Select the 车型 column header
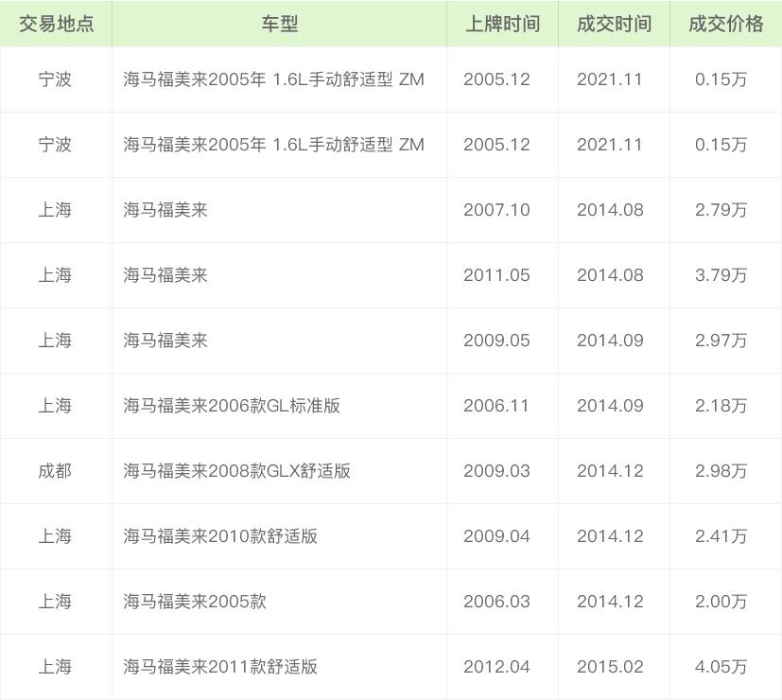The image size is (782, 700). coord(279,24)
